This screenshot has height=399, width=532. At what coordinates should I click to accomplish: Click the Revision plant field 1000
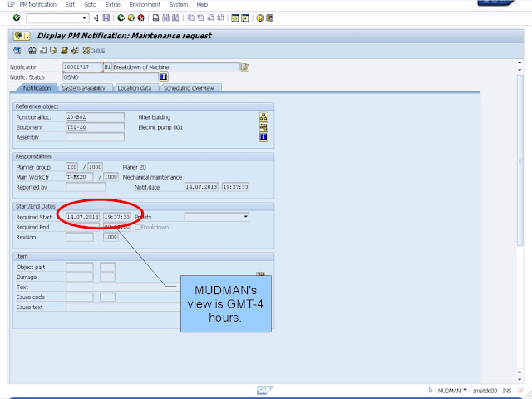[111, 237]
